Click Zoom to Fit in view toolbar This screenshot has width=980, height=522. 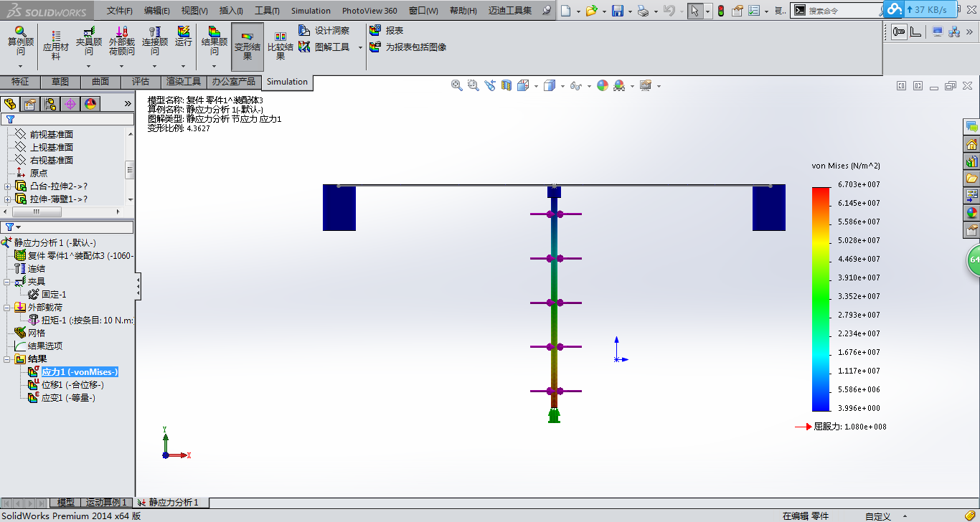tap(456, 85)
